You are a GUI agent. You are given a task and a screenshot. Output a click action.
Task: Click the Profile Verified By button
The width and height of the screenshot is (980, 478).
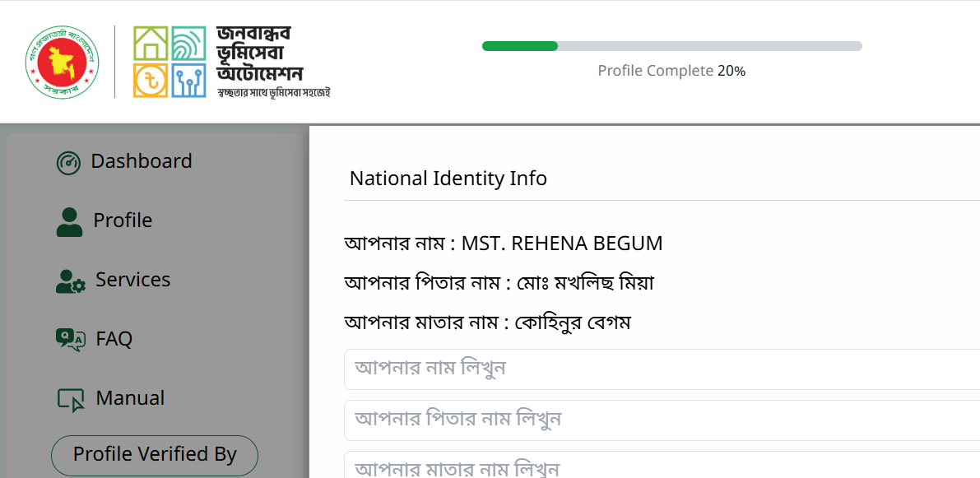point(155,456)
